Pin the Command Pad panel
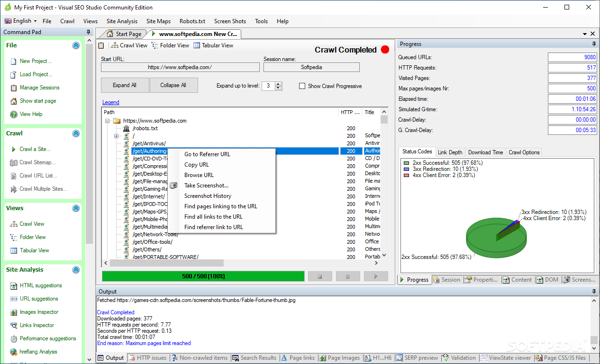The height and width of the screenshot is (364, 600). [89, 32]
